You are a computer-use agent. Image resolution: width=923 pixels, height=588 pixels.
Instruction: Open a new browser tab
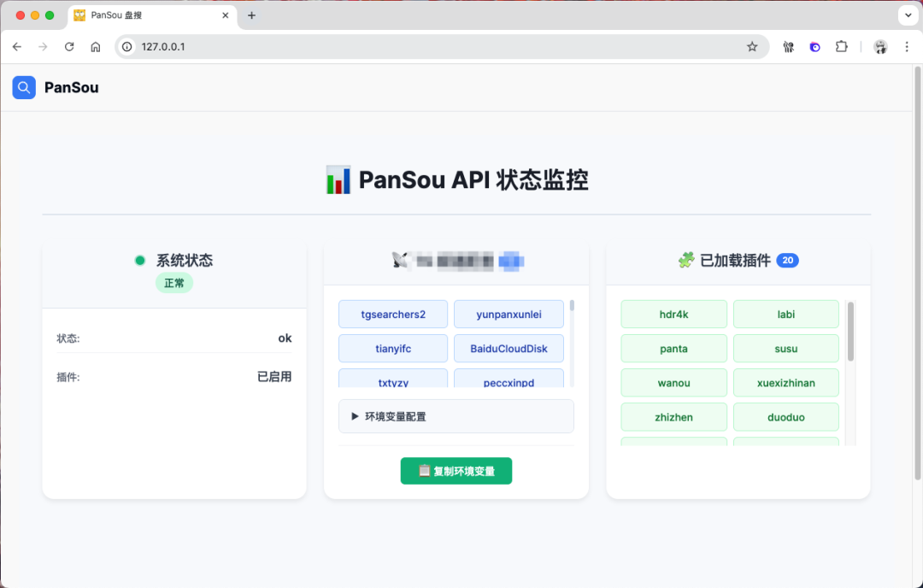[251, 15]
